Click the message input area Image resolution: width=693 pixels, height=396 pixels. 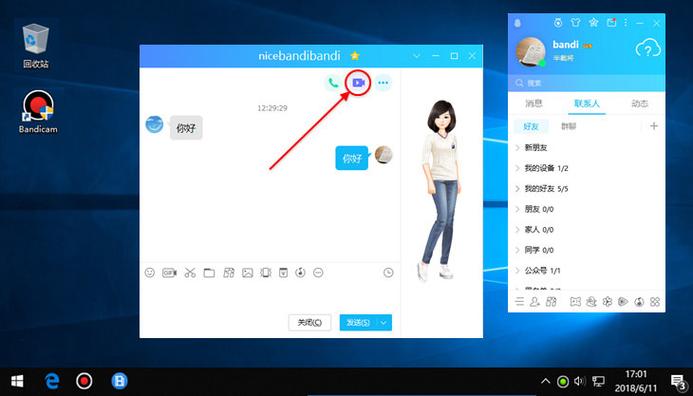point(270,296)
